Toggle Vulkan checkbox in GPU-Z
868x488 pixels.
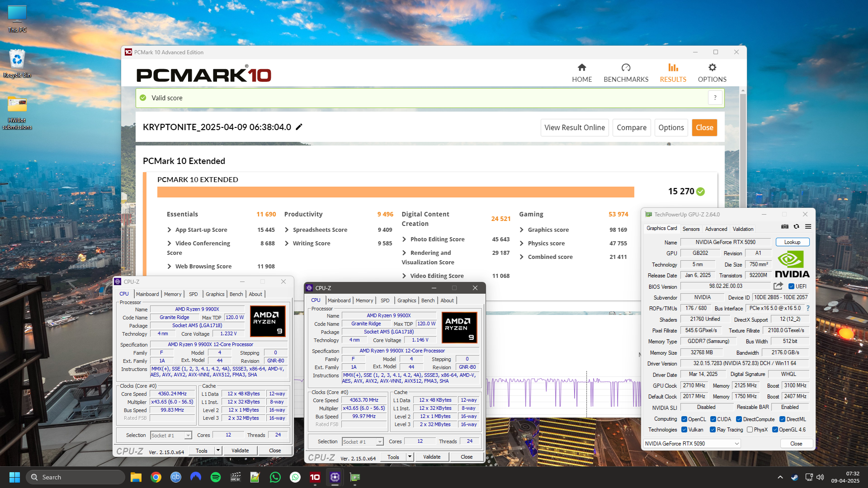coord(684,429)
